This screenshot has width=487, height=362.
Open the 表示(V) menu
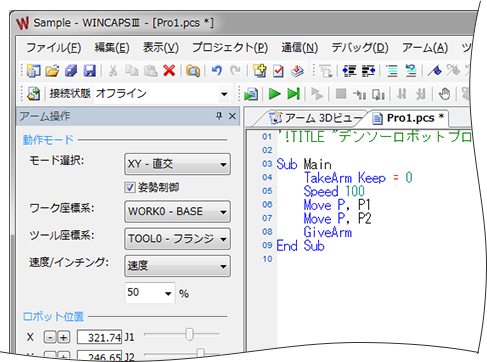(x=161, y=48)
